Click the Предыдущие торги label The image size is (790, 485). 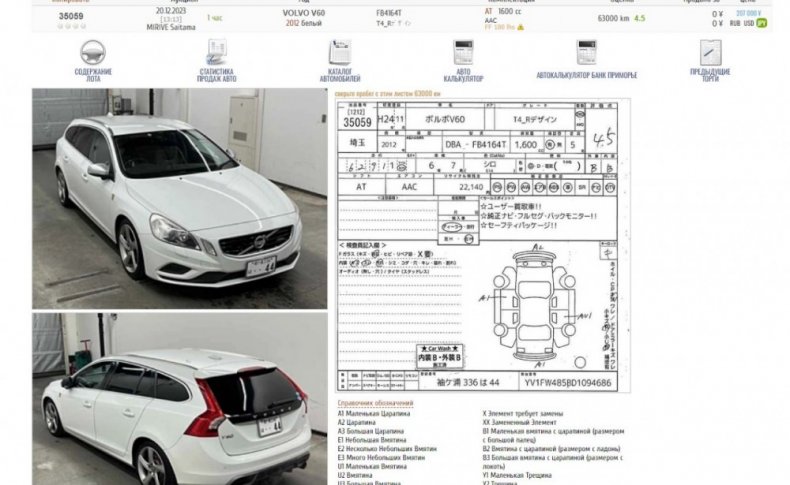point(710,75)
